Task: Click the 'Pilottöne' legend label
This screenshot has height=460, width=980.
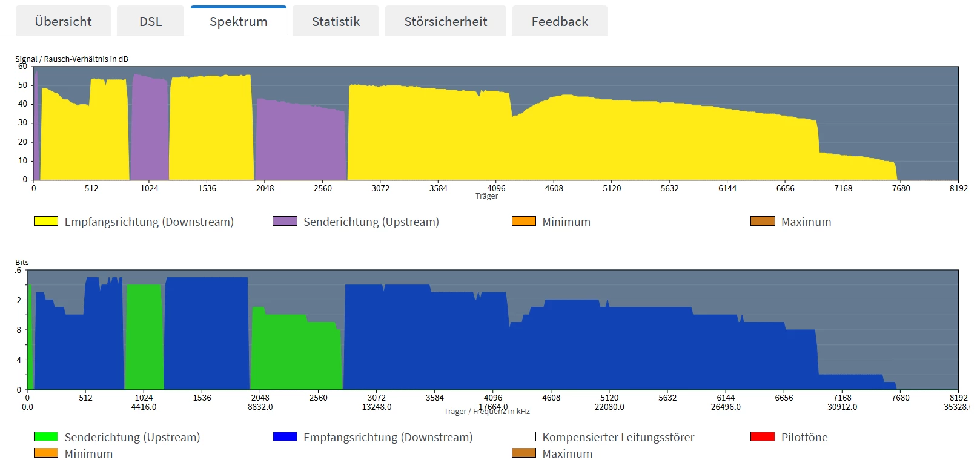Action: coord(804,437)
